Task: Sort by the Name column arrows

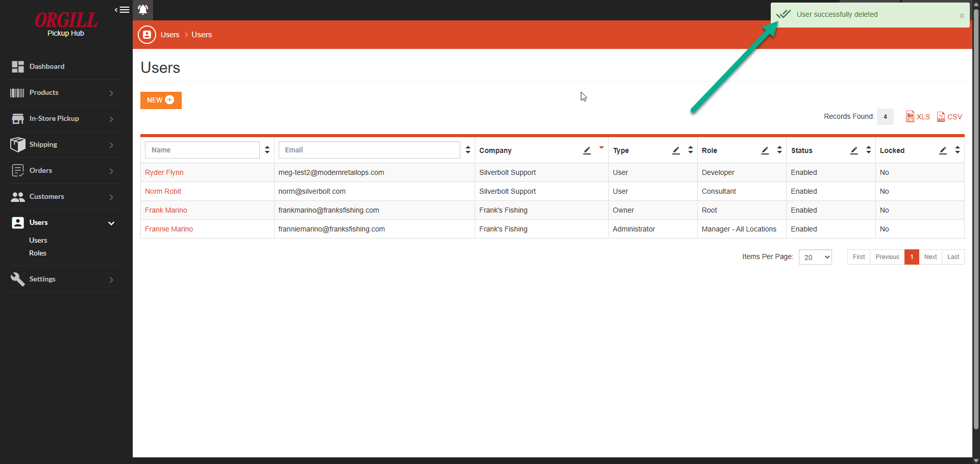Action: click(x=267, y=150)
